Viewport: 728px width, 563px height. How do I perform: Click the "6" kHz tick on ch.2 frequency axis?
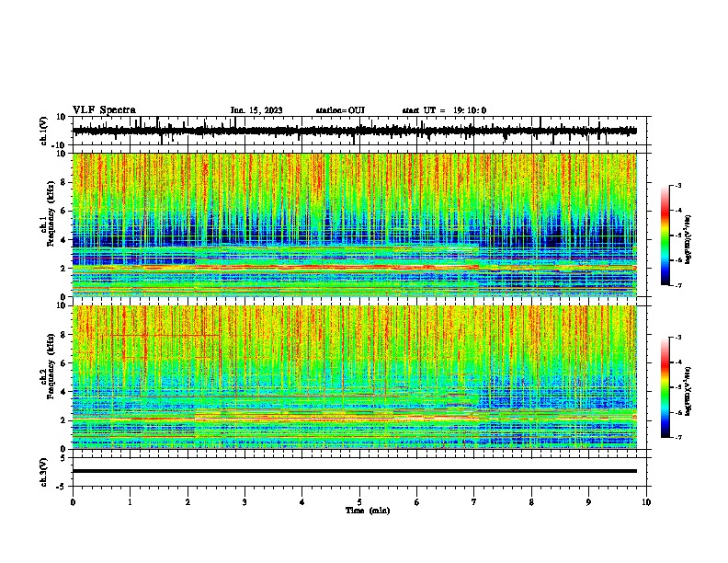(64, 363)
